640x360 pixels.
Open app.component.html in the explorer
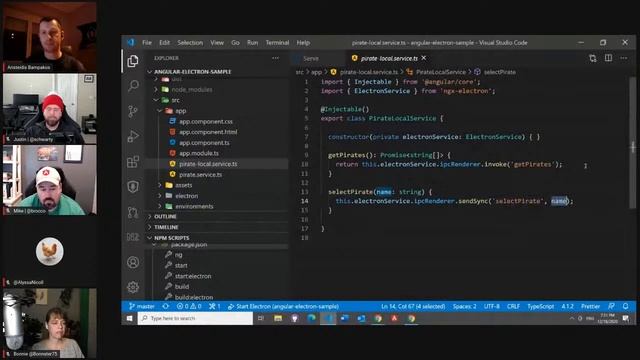[208, 132]
